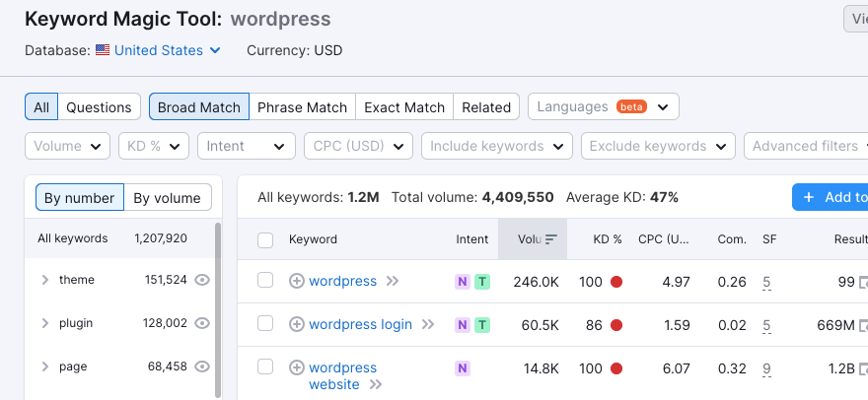This screenshot has width=868, height=400.
Task: Click the red KD indicator for wordpress login
Action: (x=616, y=324)
